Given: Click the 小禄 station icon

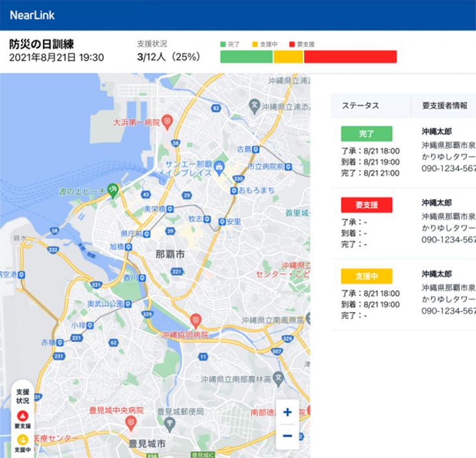Looking at the screenshot, I should (90, 326).
